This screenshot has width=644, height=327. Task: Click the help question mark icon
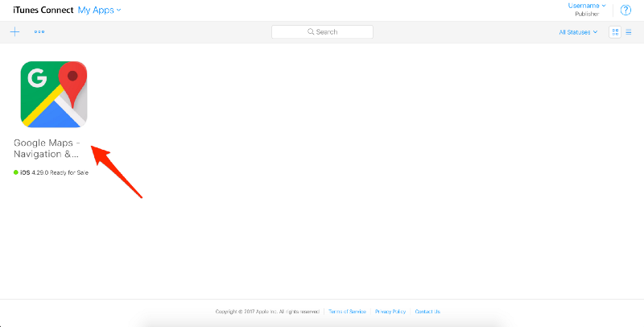pyautogui.click(x=625, y=10)
